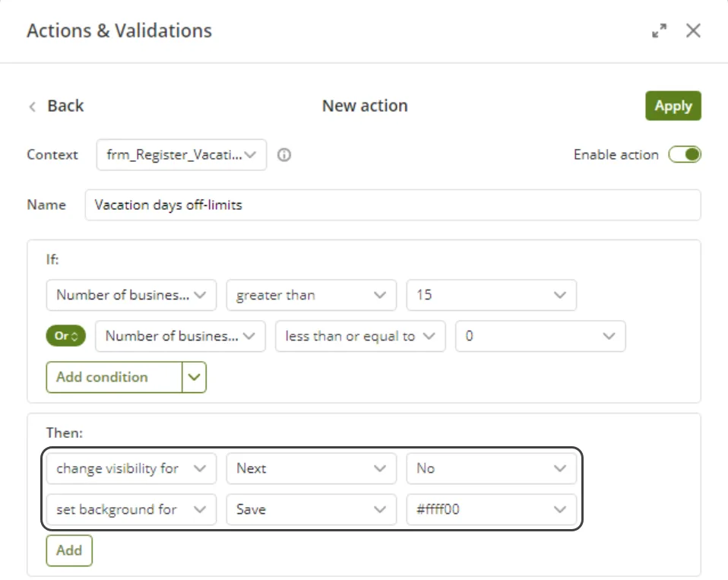
Task: Open the #ffff00 background color dropdown
Action: (491, 509)
